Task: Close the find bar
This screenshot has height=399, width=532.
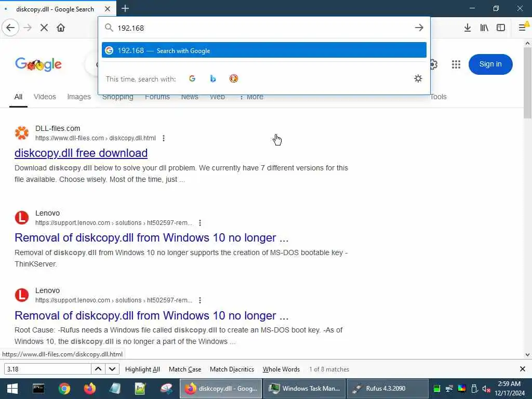Action: pyautogui.click(x=523, y=369)
